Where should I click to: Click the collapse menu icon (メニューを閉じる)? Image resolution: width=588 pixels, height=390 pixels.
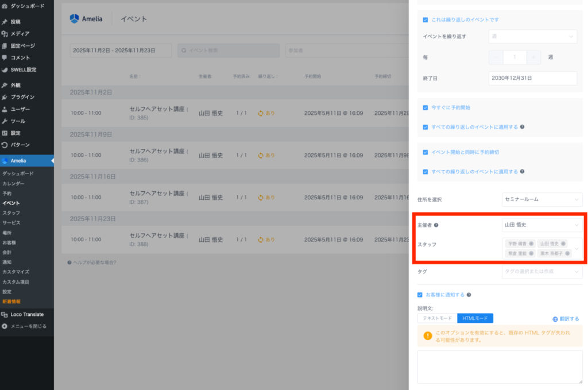[x=5, y=326]
